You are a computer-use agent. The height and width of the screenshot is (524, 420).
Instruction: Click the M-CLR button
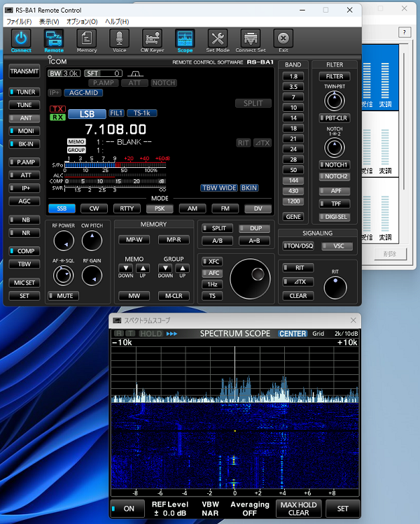174,296
